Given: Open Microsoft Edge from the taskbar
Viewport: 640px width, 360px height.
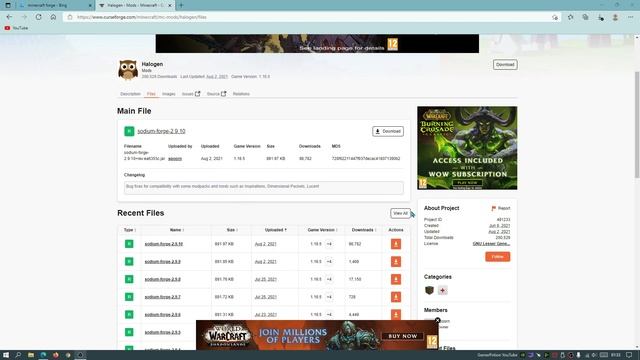Looking at the screenshot, I should [x=43, y=355].
